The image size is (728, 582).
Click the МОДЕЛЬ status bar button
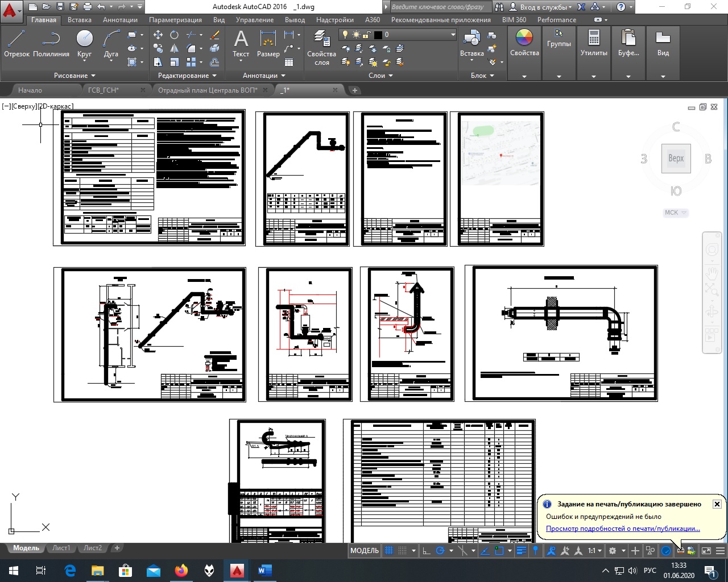365,550
